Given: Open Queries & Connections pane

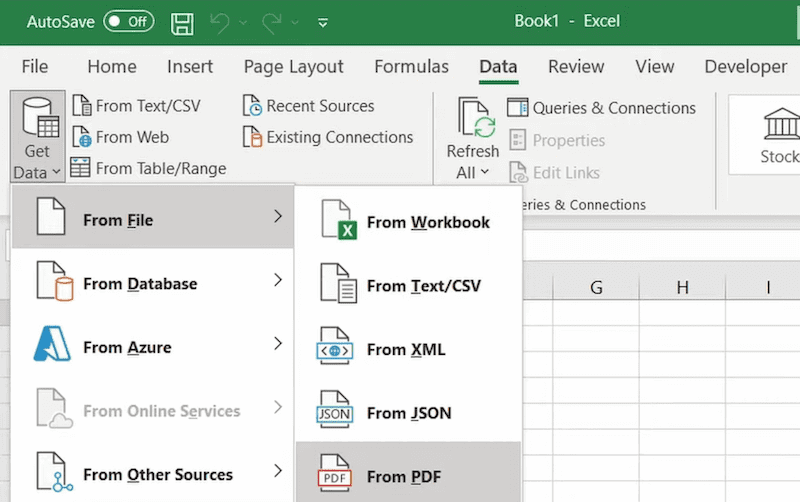Looking at the screenshot, I should (x=602, y=108).
